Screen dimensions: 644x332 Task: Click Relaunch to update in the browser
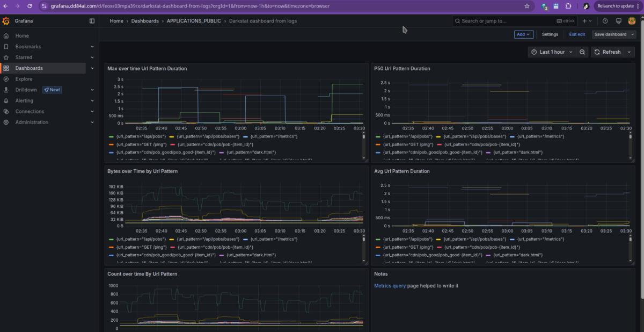(614, 6)
